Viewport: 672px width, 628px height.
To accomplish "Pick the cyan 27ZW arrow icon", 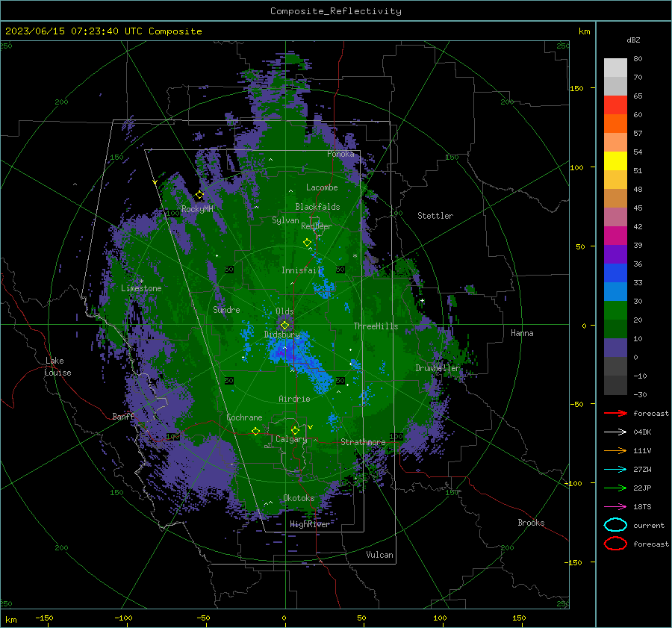I will [x=615, y=469].
